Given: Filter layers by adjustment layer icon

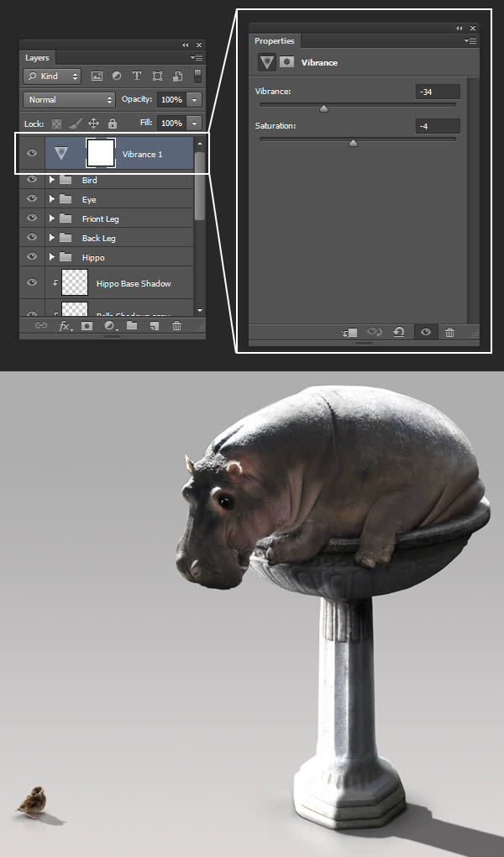Looking at the screenshot, I should 117,76.
